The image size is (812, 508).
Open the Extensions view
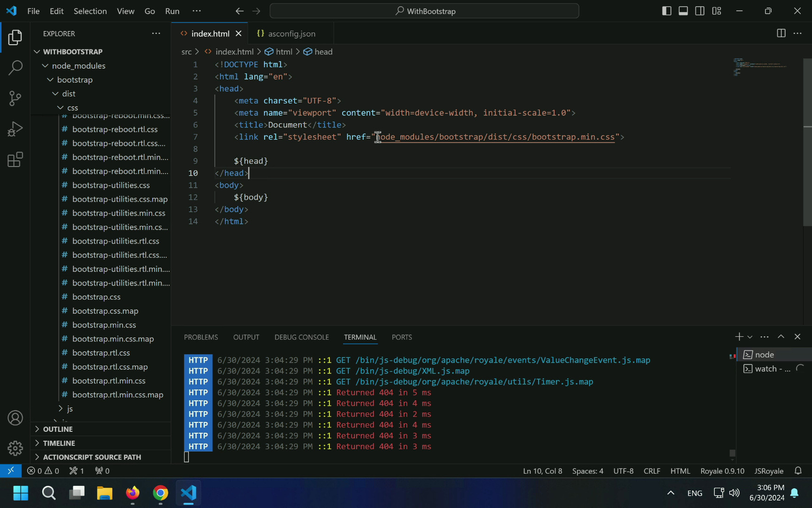[16, 159]
